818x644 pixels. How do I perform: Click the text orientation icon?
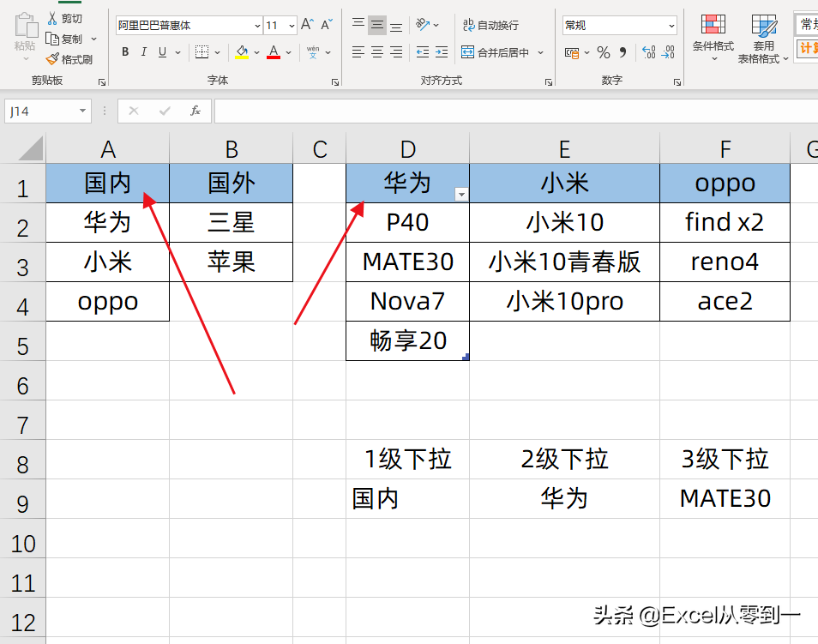click(423, 24)
